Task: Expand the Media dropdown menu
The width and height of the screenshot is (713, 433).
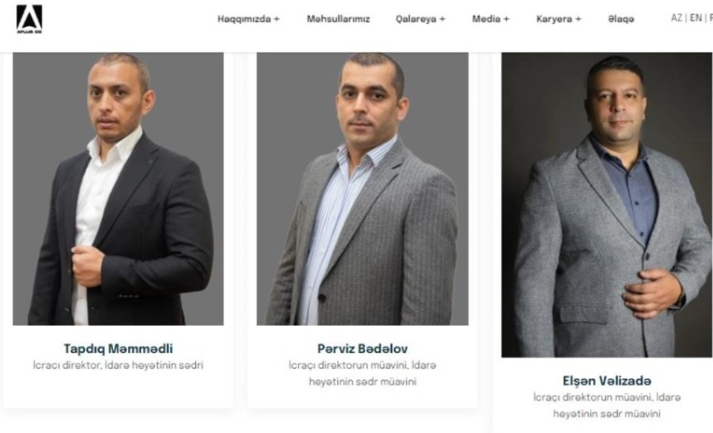Action: [491, 19]
